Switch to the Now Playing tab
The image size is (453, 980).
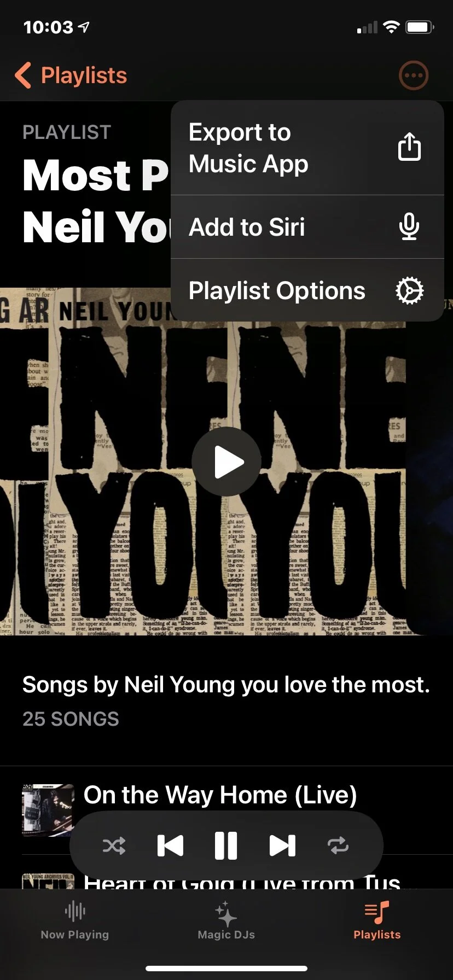pyautogui.click(x=75, y=920)
